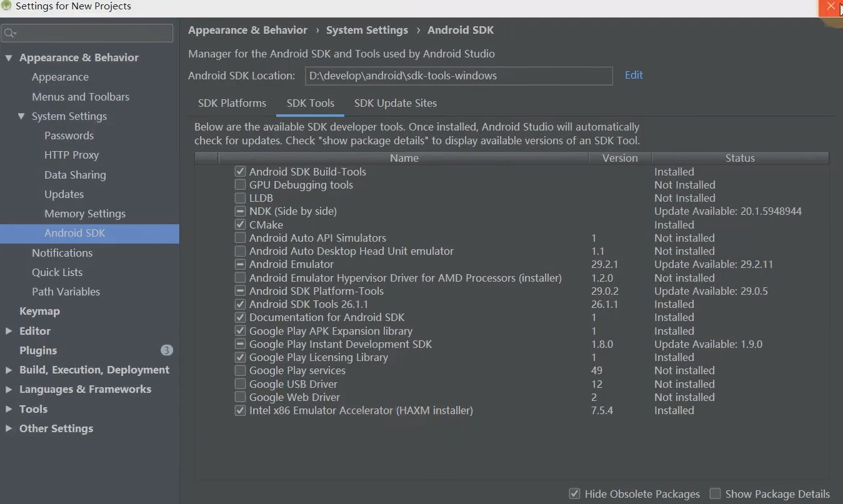Image resolution: width=843 pixels, height=504 pixels.
Task: Collapse the Appearance & Behavior tree node
Action: [x=9, y=58]
